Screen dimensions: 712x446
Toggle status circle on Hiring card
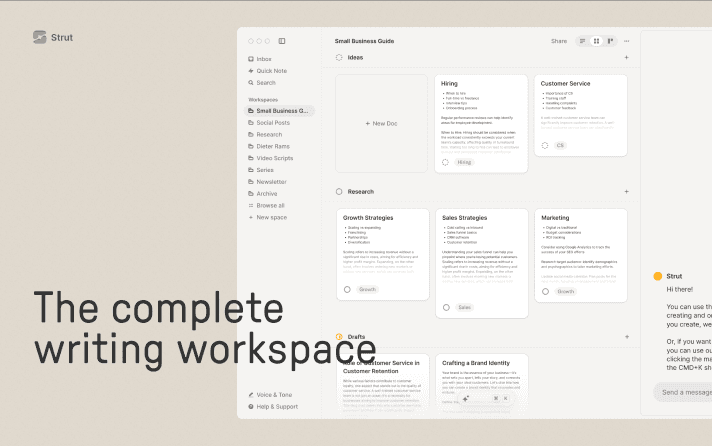pos(445,162)
